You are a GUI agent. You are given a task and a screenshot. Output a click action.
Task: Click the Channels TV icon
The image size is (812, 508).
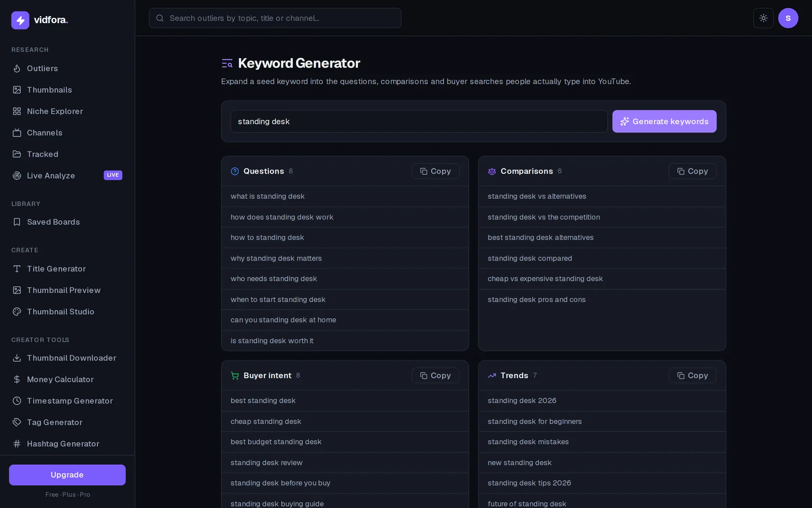17,133
